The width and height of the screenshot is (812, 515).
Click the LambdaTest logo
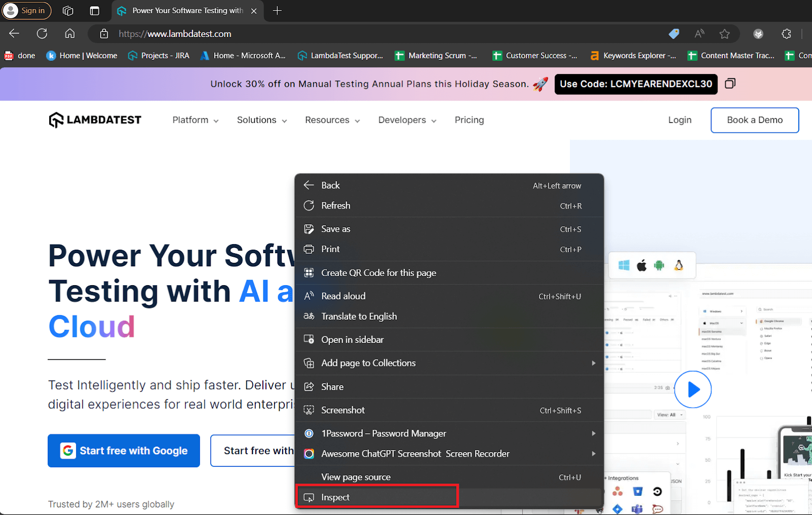click(94, 120)
